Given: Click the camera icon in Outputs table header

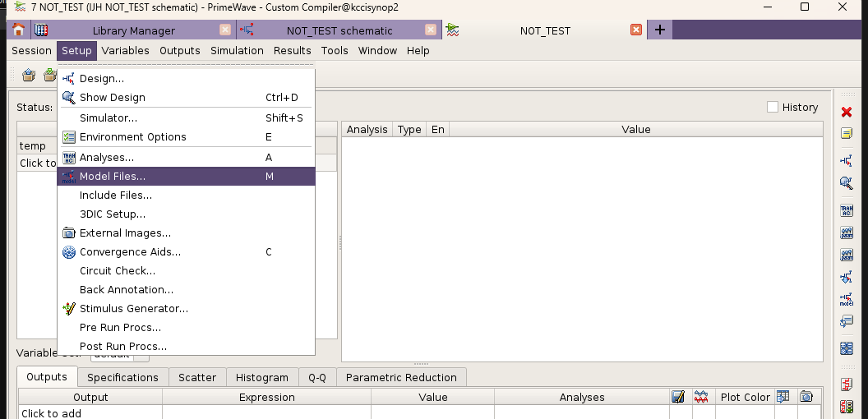Looking at the screenshot, I should point(806,396).
